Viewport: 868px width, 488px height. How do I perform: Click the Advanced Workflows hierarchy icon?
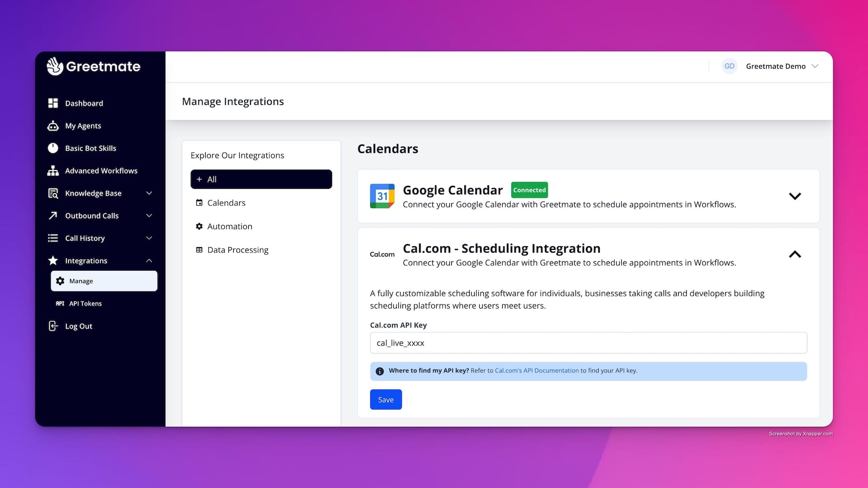(53, 171)
